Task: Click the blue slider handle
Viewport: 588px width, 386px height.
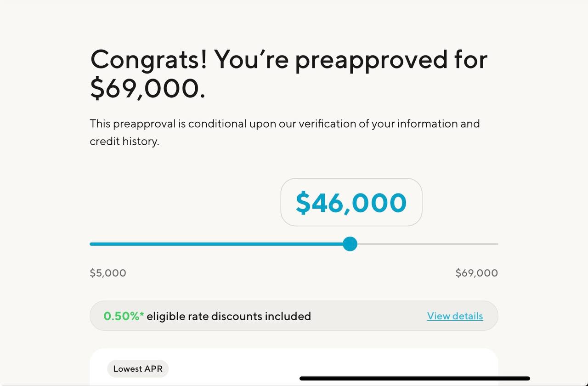Action: (350, 244)
